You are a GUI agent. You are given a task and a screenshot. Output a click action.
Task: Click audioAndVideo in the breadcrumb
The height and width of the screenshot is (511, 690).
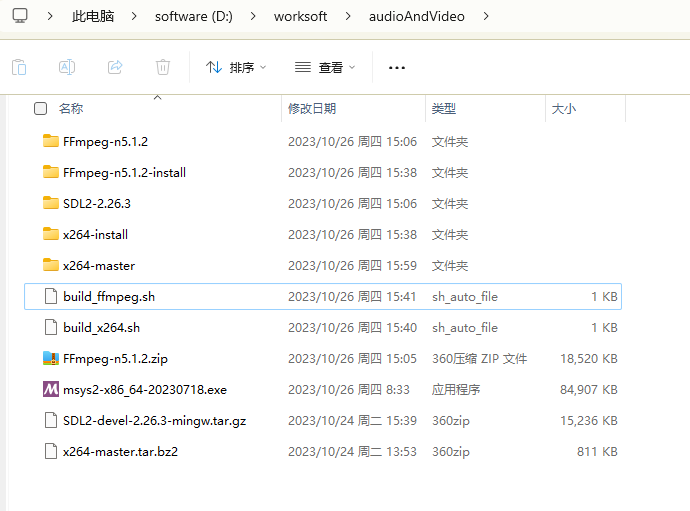tap(417, 16)
